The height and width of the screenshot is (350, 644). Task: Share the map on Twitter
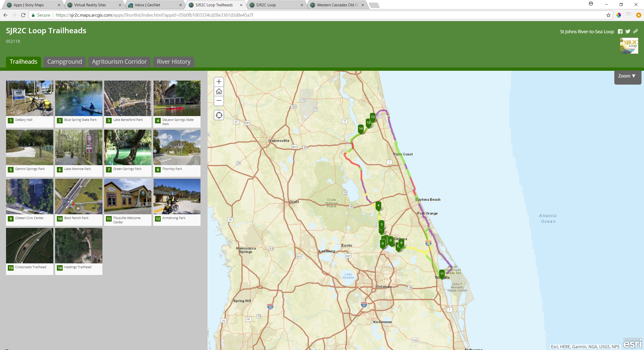coord(628,31)
